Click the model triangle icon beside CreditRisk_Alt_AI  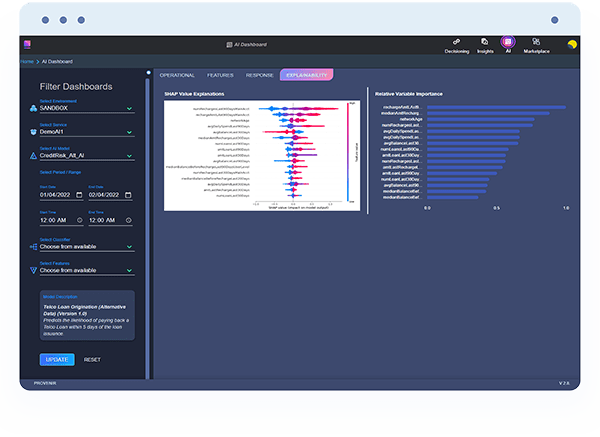tap(33, 156)
